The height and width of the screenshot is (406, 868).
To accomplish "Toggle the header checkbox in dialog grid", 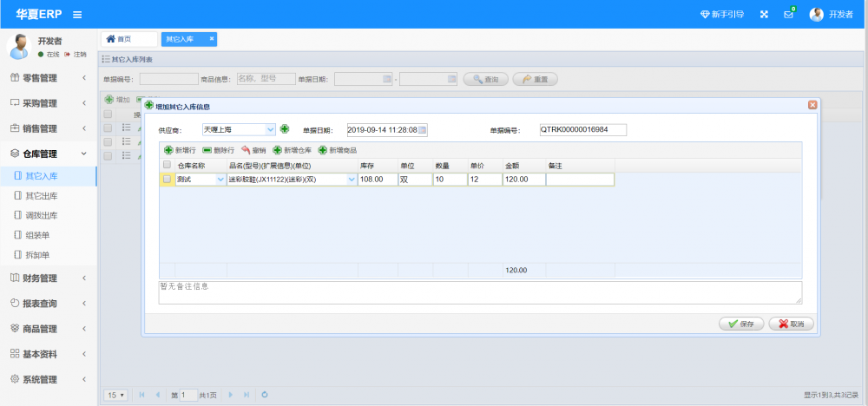I will pyautogui.click(x=168, y=165).
